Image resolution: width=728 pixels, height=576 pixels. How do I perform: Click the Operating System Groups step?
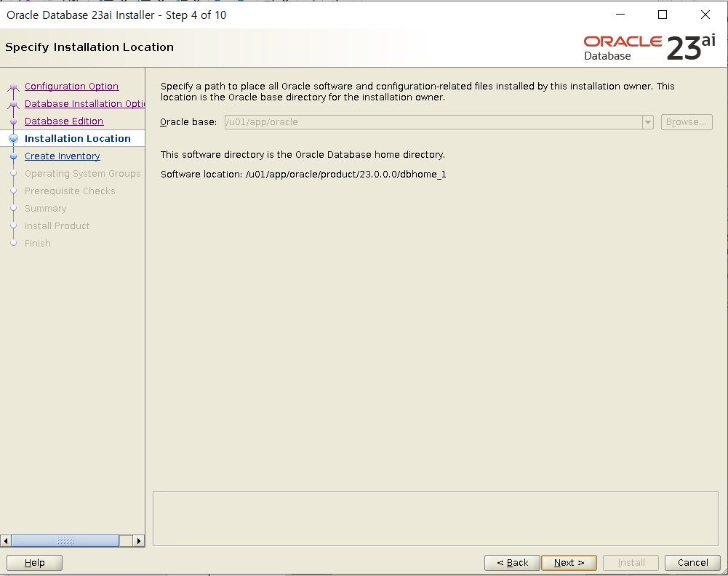coord(83,174)
